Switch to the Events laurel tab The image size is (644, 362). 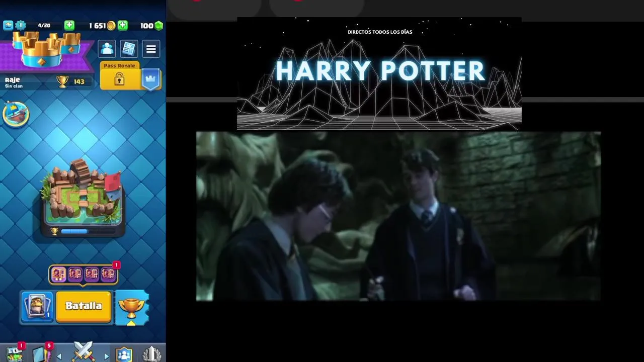[151, 354]
